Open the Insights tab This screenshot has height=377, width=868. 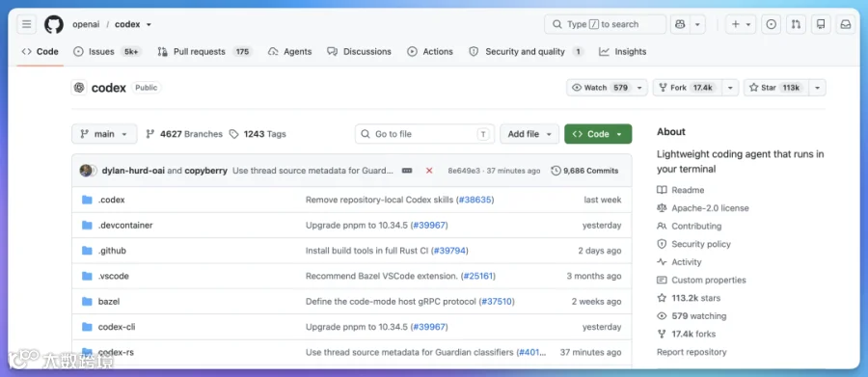point(623,51)
